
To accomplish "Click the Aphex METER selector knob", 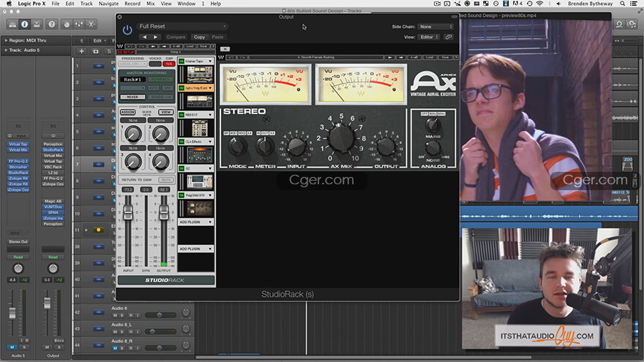I will point(266,146).
